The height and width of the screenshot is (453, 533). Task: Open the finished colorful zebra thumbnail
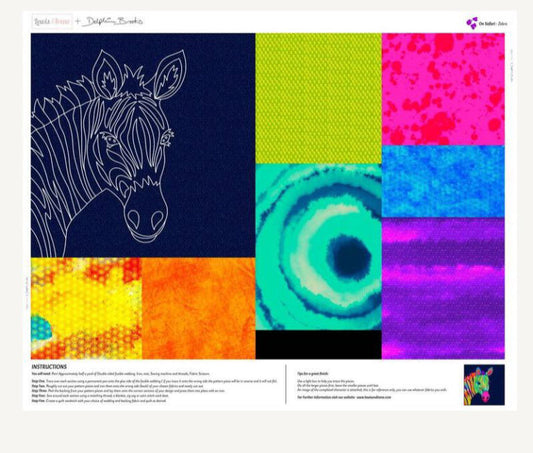(x=484, y=385)
